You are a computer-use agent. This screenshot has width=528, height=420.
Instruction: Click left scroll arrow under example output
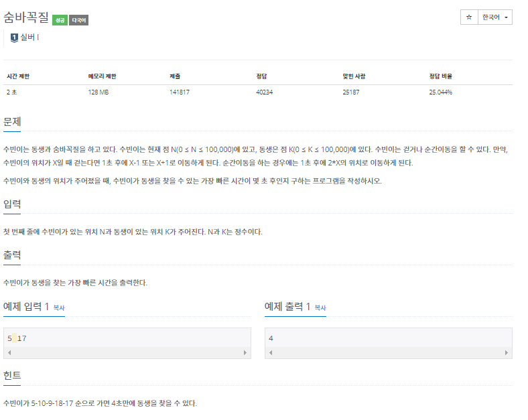[271, 352]
